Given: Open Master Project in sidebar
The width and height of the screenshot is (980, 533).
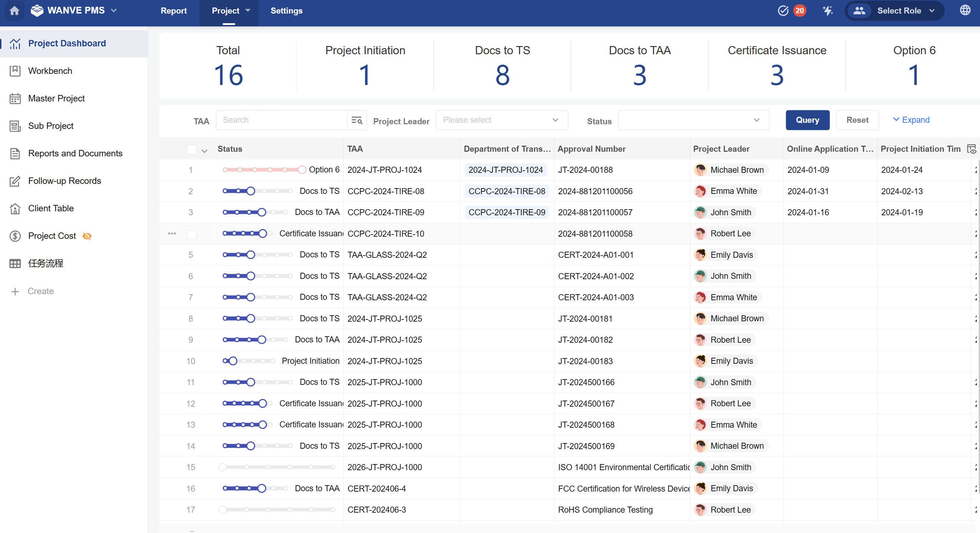Looking at the screenshot, I should [74, 99].
